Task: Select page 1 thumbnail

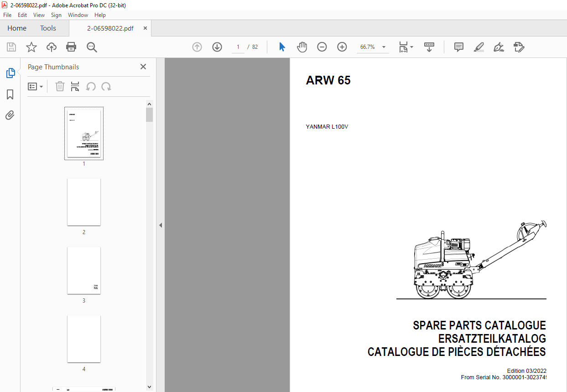Action: (x=84, y=134)
